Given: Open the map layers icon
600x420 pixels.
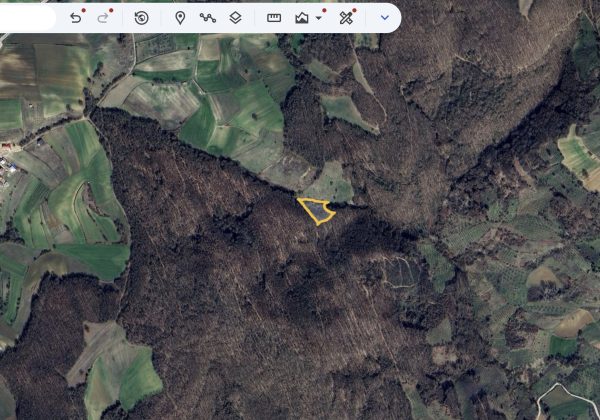Looking at the screenshot, I should click(235, 18).
